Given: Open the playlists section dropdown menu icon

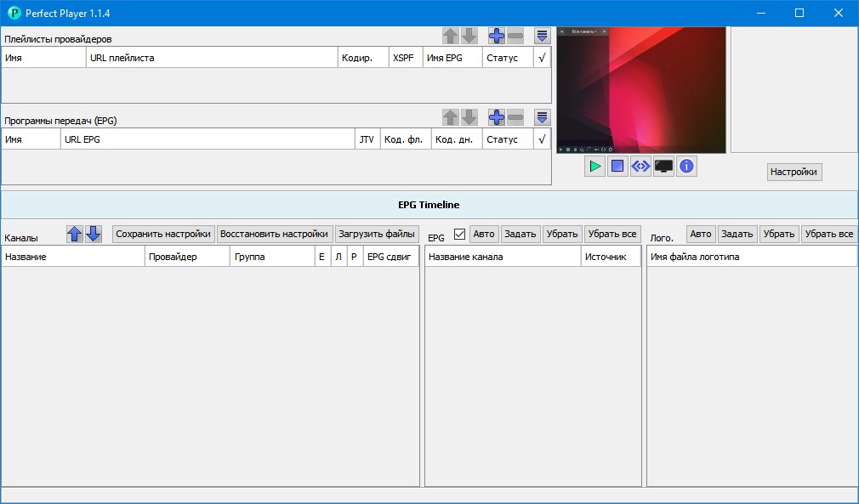Looking at the screenshot, I should point(542,36).
